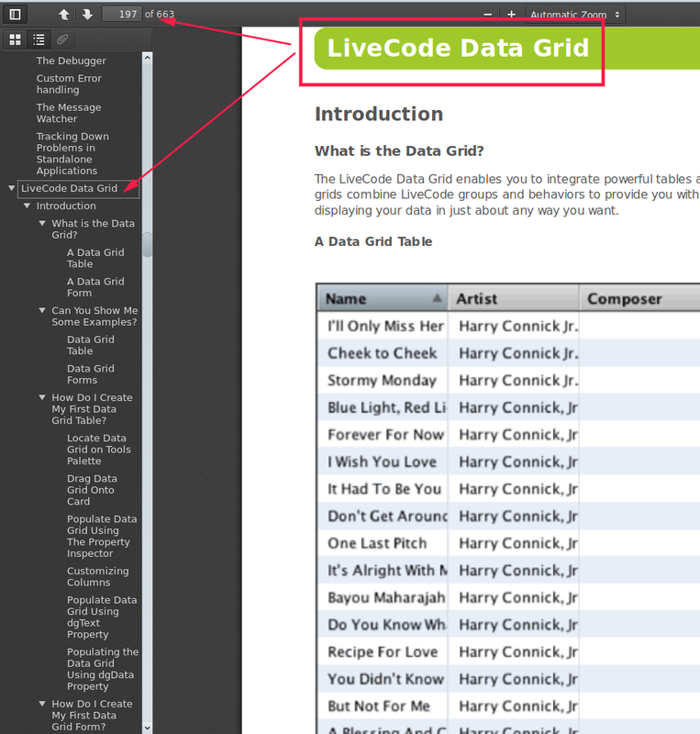The image size is (700, 734).
Task: Click the 'One Last Pitch' table row
Action: coord(508,543)
